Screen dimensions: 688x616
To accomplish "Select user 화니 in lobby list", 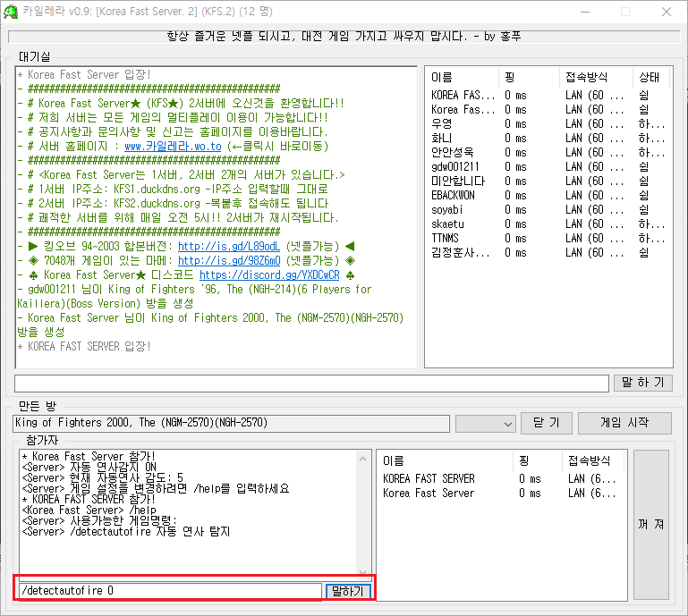I will [x=441, y=138].
